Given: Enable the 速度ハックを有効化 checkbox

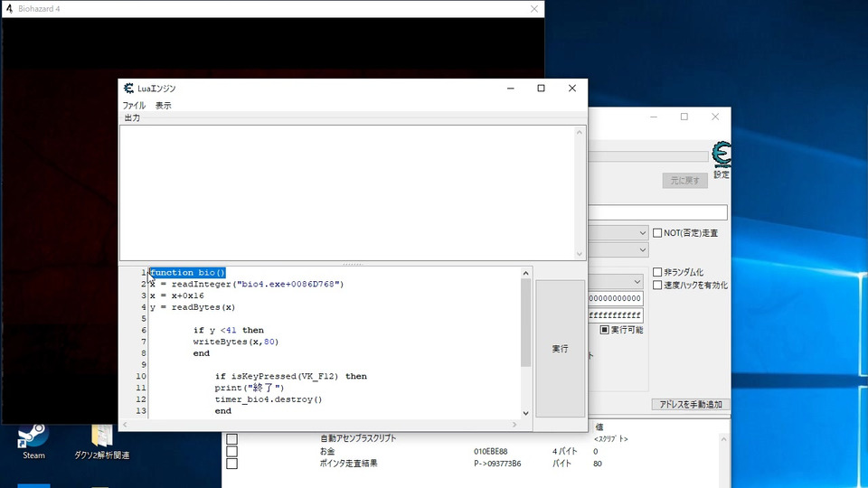Looking at the screenshot, I should 657,285.
